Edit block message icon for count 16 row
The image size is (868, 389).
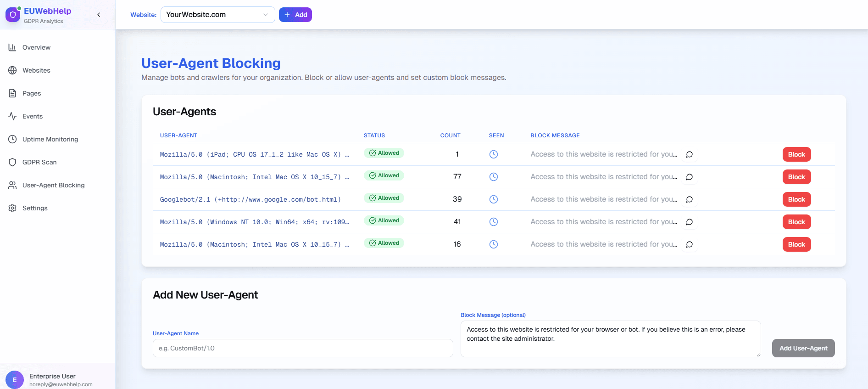[x=689, y=244]
